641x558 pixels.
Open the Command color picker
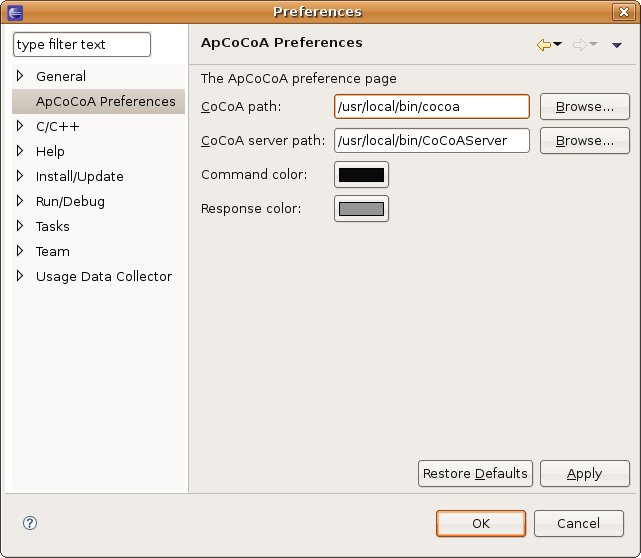coord(361,175)
